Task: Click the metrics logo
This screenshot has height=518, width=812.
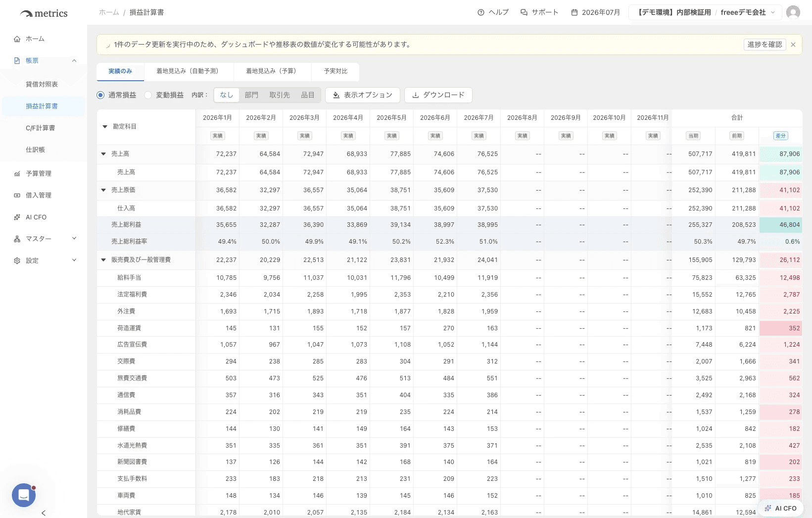Action: 44,13
